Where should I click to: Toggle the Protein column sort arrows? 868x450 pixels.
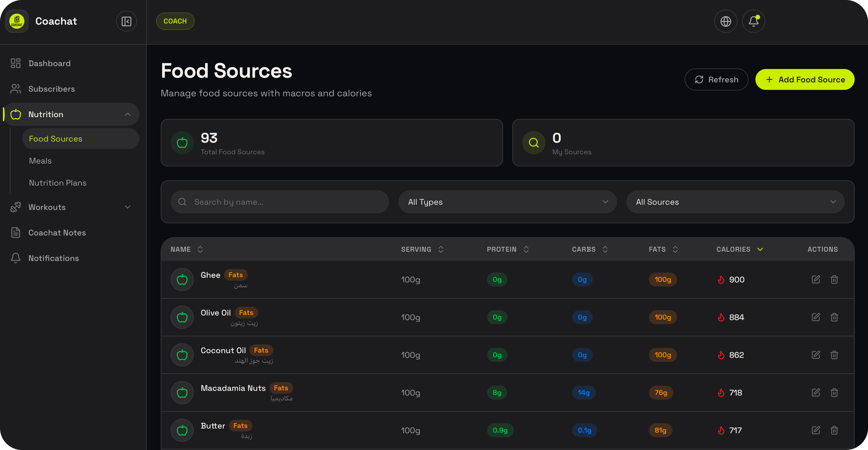pyautogui.click(x=526, y=249)
